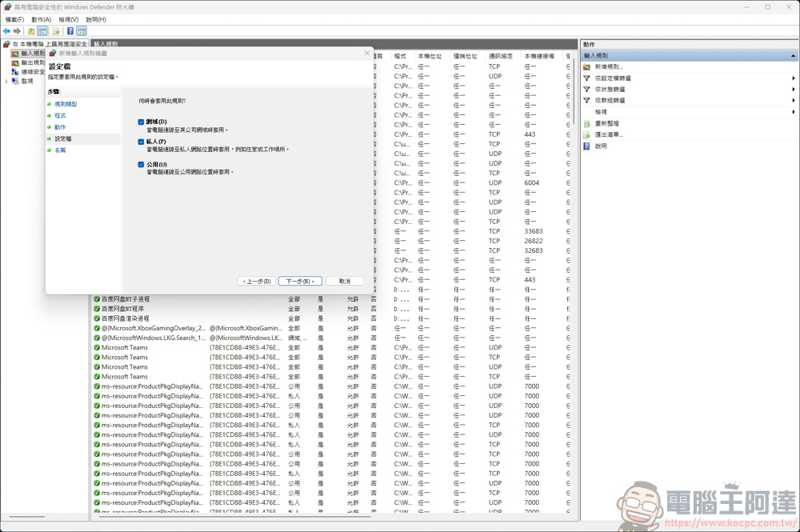
Task: Expand the 依設定檔篩選 filter submenu arrow
Action: pyautogui.click(x=794, y=78)
